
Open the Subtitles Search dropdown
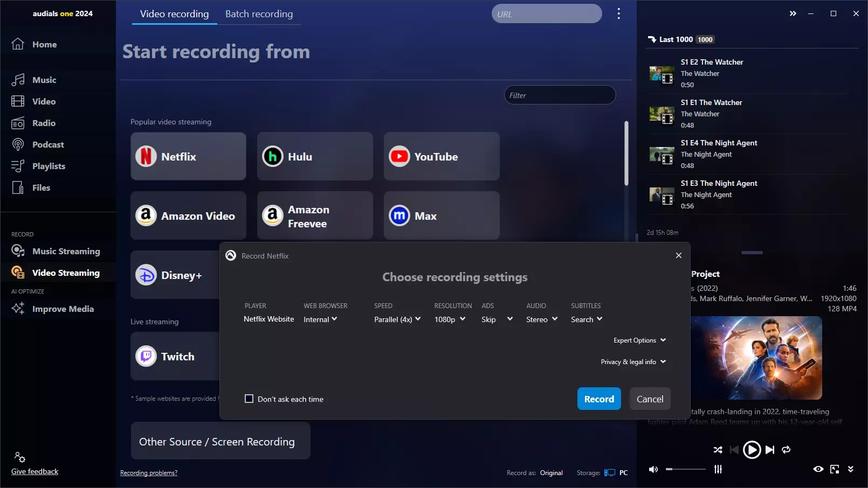point(587,319)
